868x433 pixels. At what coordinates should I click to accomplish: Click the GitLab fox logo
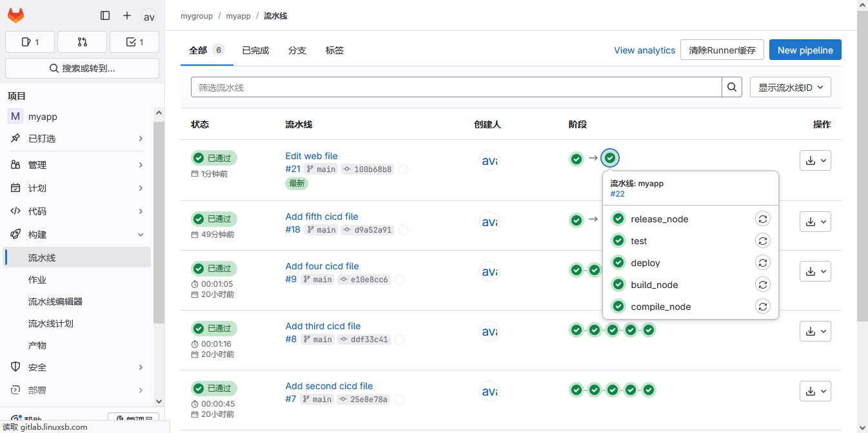16,15
